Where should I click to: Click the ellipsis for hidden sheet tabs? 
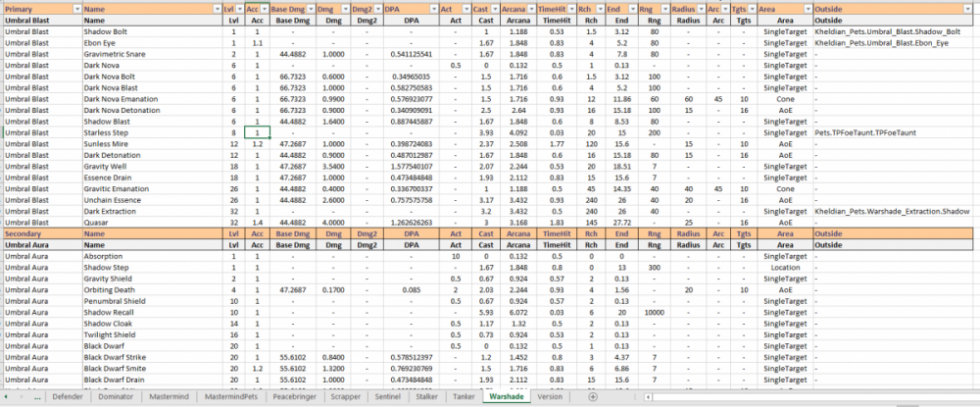pos(37,397)
